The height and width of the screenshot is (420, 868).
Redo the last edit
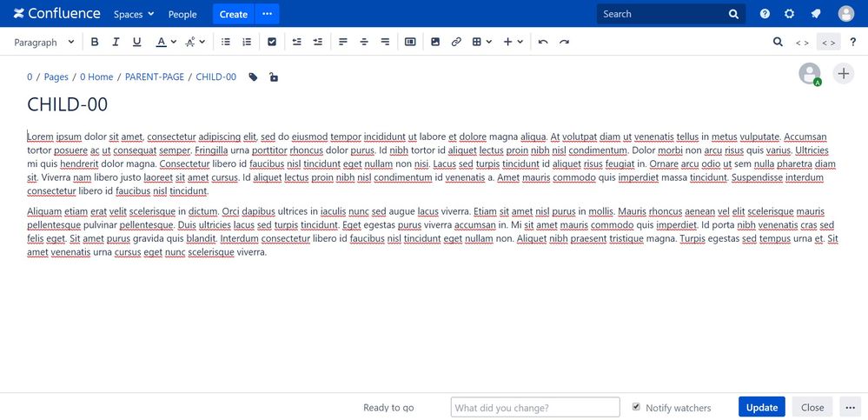pos(564,42)
